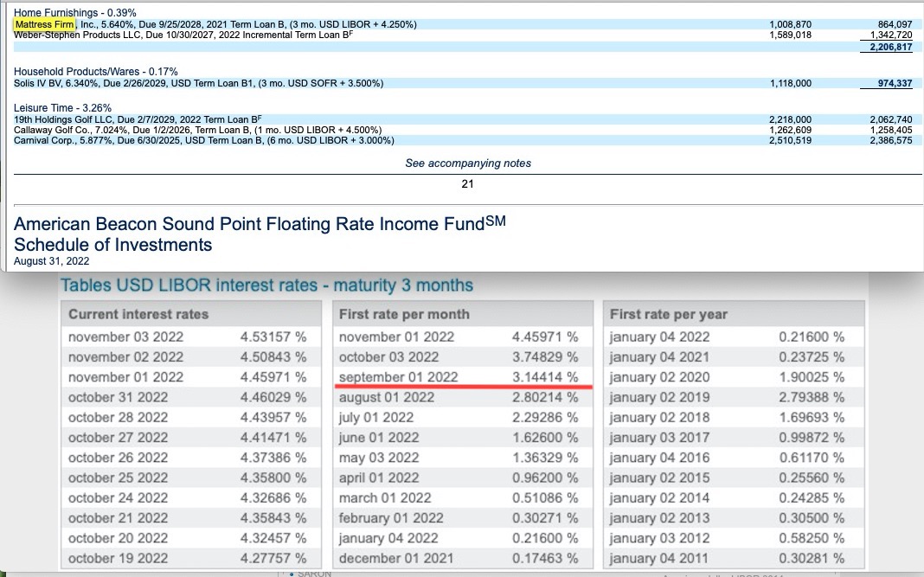Select the Carnival Corp. term loan entry
The image size is (924, 577).
pos(204,140)
